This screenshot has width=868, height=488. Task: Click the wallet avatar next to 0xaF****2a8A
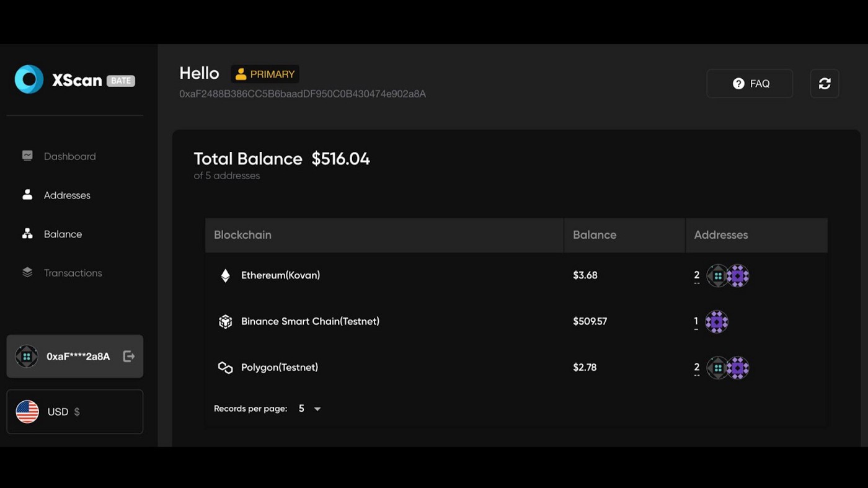click(27, 357)
